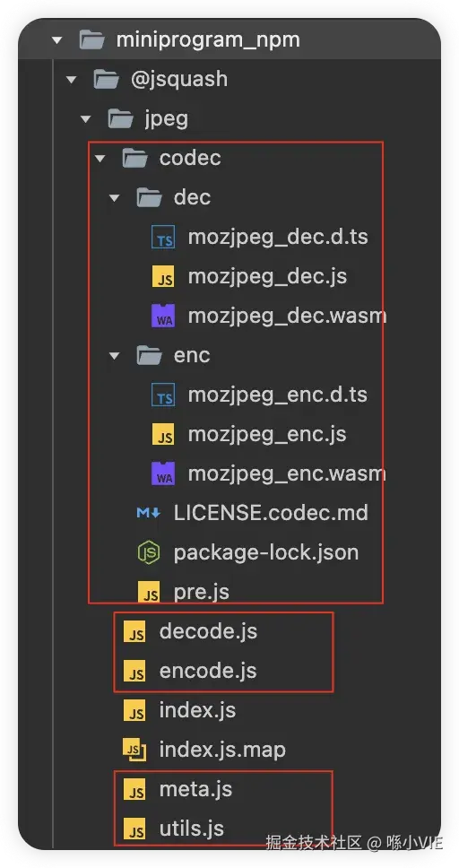Click the Markdown icon of LICENSE.codec.md
Viewport: 459px width, 868px height.
point(149,513)
